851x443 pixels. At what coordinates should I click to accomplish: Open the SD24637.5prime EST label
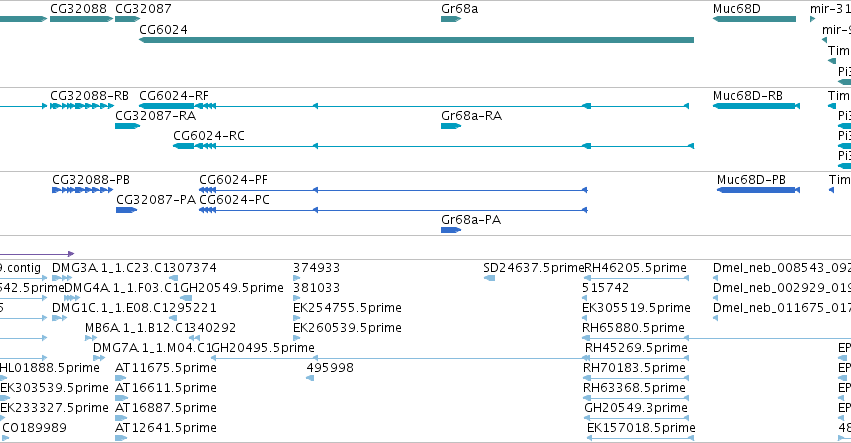point(534,268)
